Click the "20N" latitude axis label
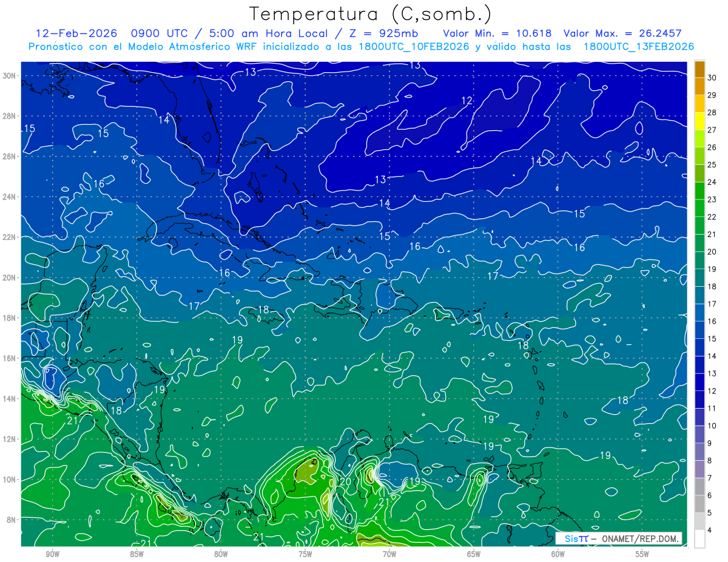Screen dimensions: 728x562 click(x=10, y=277)
